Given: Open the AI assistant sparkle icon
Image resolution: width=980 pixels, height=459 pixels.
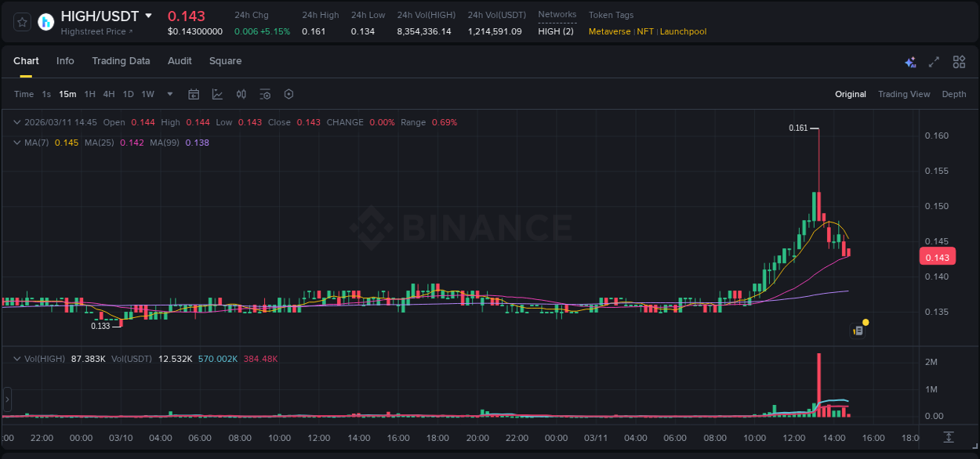Looking at the screenshot, I should pos(910,61).
